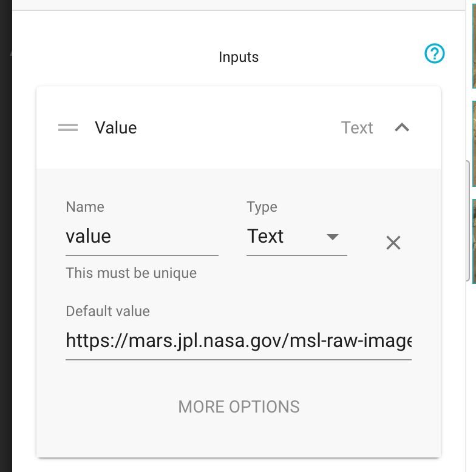Focus the Default value URL field

coord(238,341)
